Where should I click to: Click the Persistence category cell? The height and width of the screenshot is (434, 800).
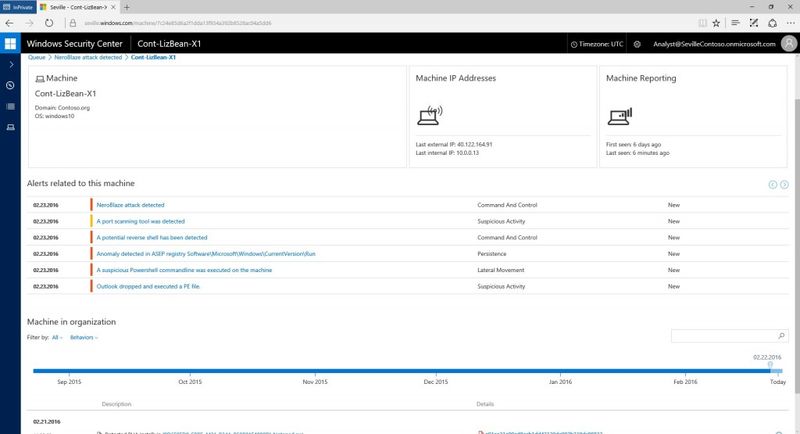[492, 254]
